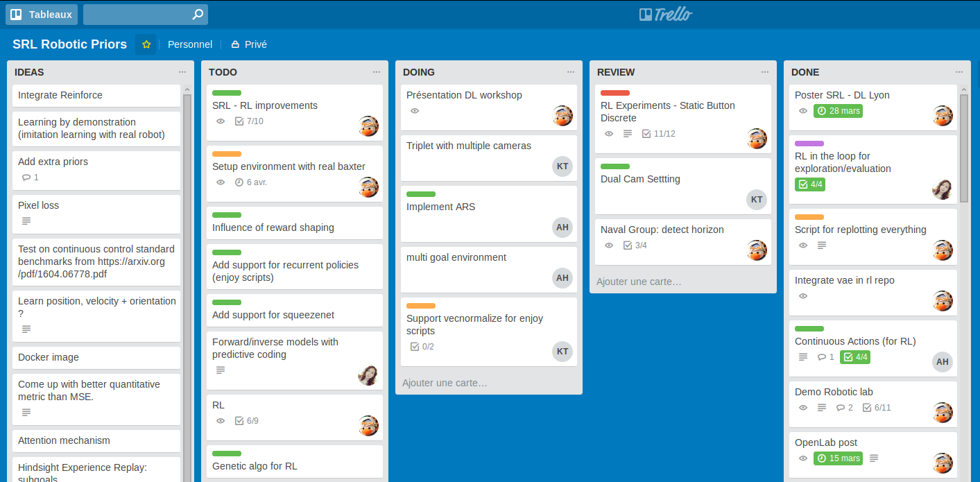Click avatar on SRL - RL improvements card
This screenshot has height=482, width=980.
click(368, 126)
